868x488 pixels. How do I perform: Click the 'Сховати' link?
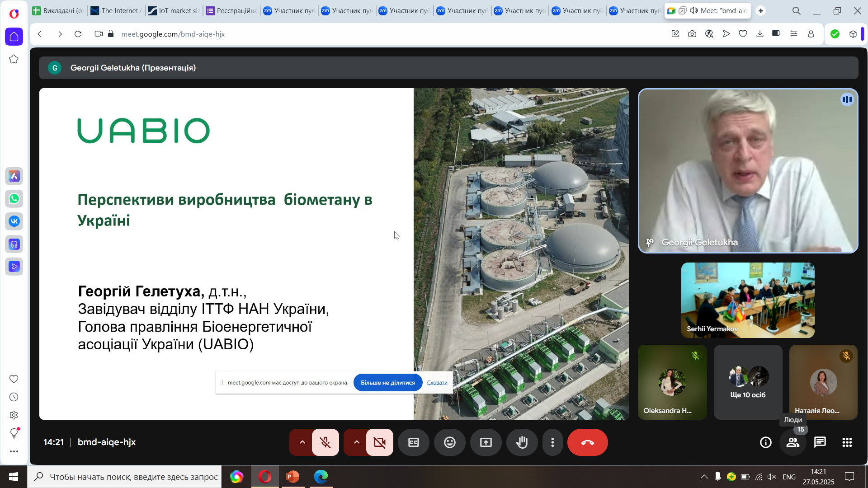coord(437,382)
